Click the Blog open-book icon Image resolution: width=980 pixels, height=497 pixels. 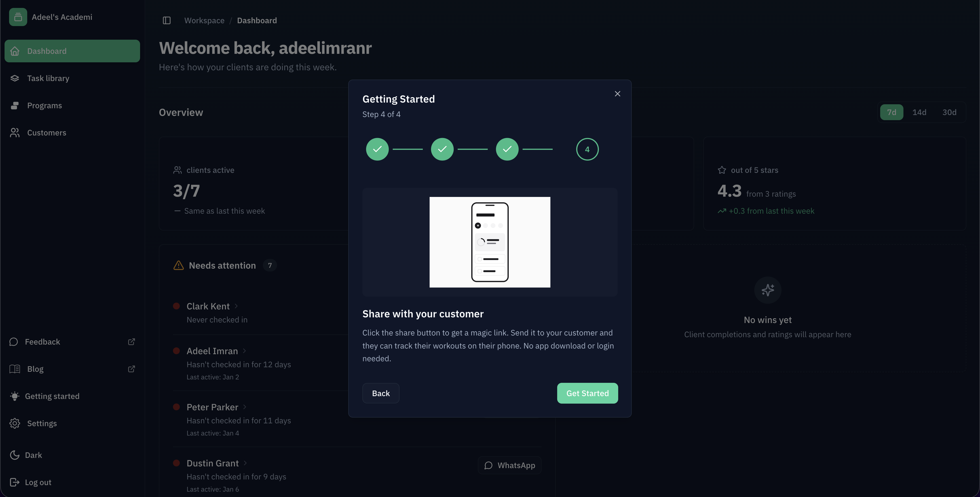click(x=15, y=369)
